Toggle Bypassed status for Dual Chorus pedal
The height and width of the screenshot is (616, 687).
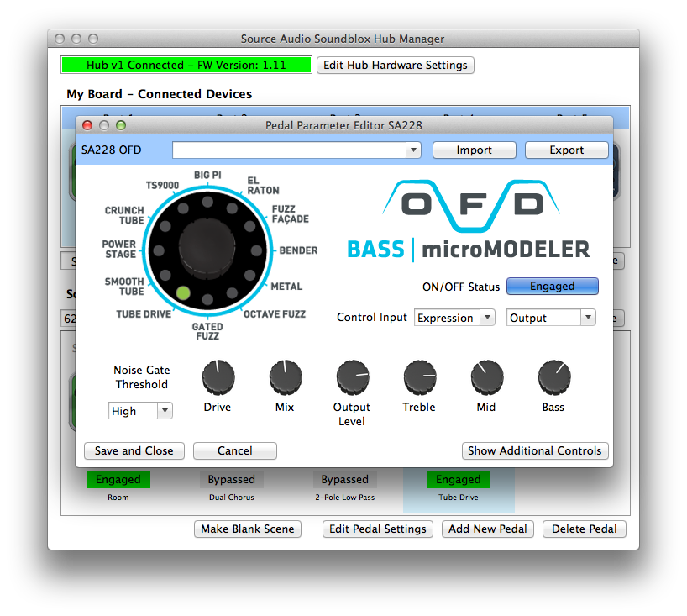click(231, 480)
